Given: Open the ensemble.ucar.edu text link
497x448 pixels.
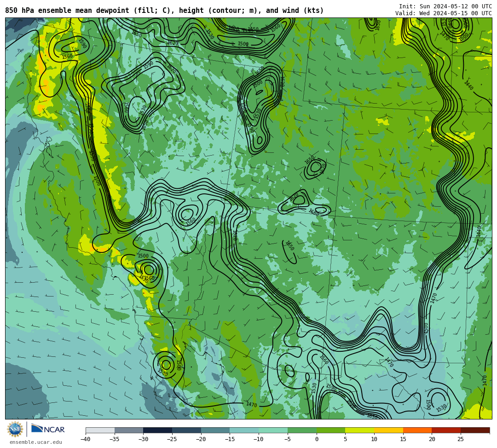Looking at the screenshot, I should pyautogui.click(x=35, y=442).
